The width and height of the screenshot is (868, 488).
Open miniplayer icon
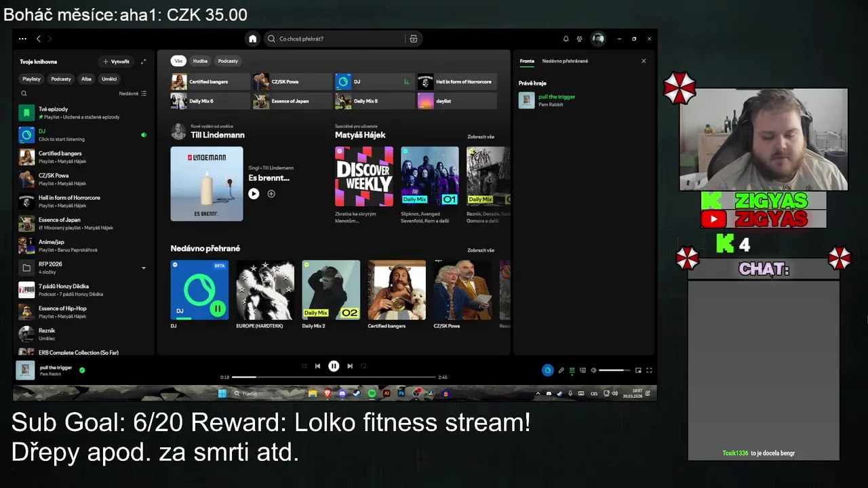click(x=638, y=370)
